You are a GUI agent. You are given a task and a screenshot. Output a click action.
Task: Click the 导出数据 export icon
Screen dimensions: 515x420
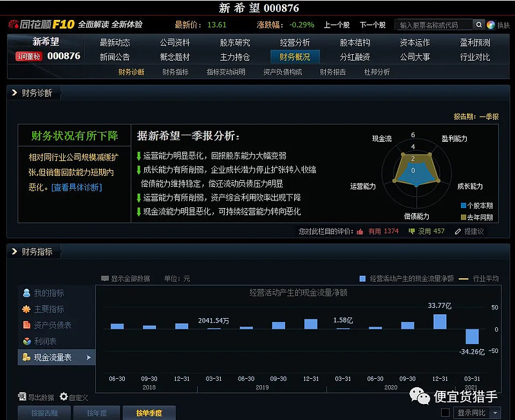coord(22,397)
